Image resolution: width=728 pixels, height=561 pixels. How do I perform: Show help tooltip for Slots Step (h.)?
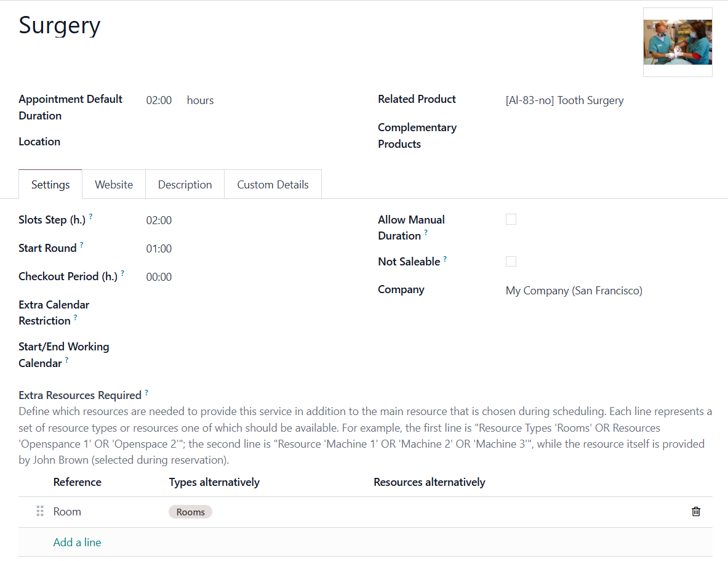pos(91,216)
